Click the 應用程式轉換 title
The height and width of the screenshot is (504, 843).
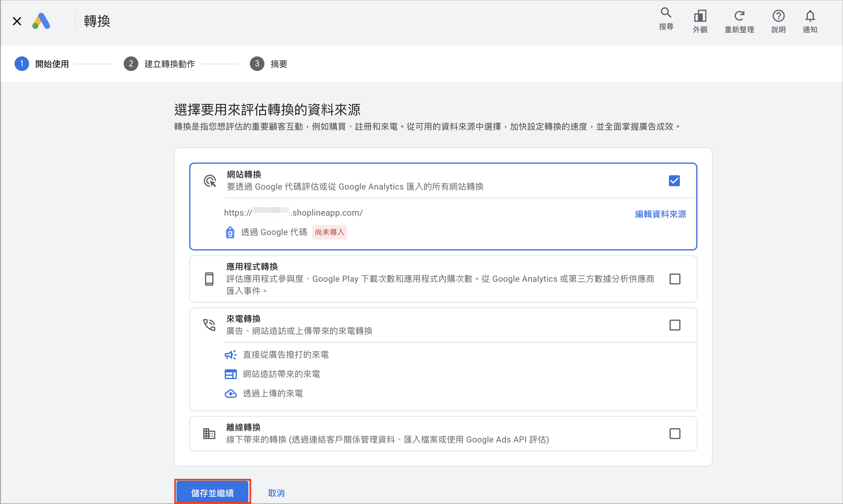252,267
